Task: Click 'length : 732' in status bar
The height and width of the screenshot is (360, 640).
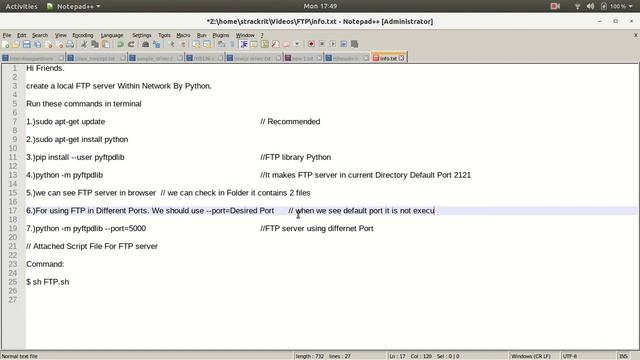Action: pyautogui.click(x=309, y=356)
